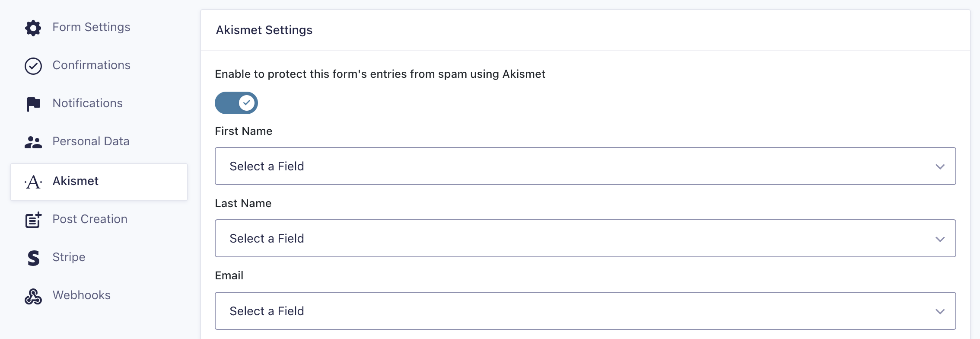This screenshot has height=339, width=980.
Task: Disable the Akismet spam protection toggle
Action: click(x=236, y=103)
